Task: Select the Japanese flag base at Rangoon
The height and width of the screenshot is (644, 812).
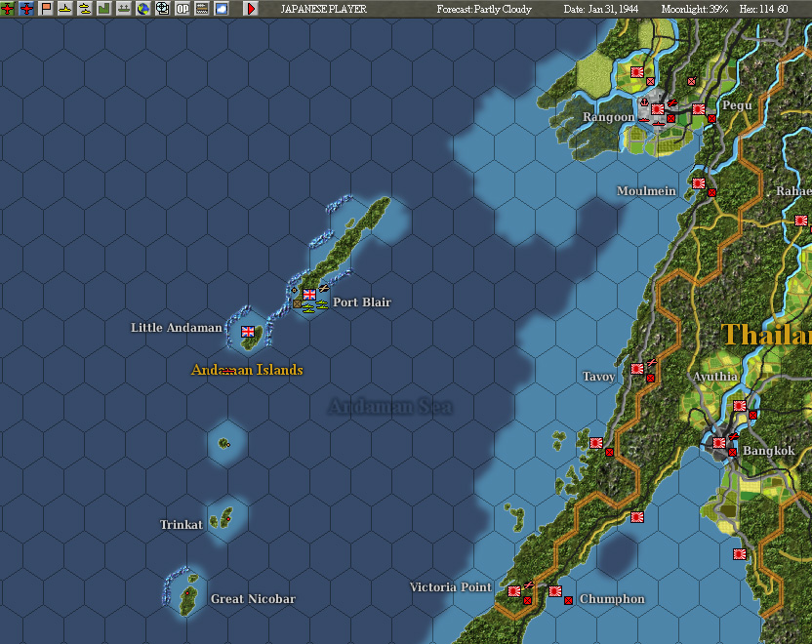Action: 658,109
